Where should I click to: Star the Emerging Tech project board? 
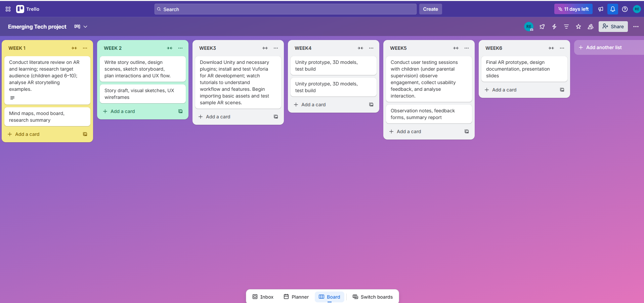(x=578, y=27)
